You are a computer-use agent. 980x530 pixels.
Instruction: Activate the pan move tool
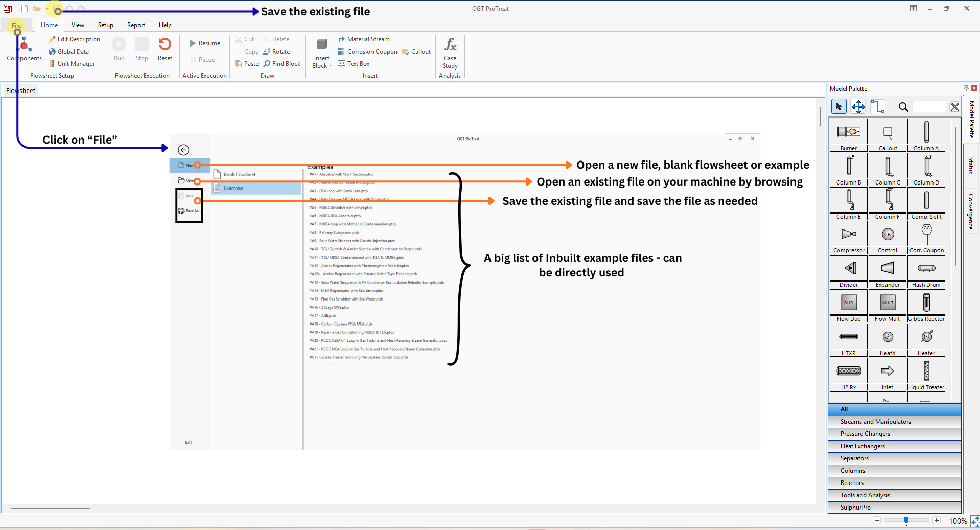[x=858, y=107]
